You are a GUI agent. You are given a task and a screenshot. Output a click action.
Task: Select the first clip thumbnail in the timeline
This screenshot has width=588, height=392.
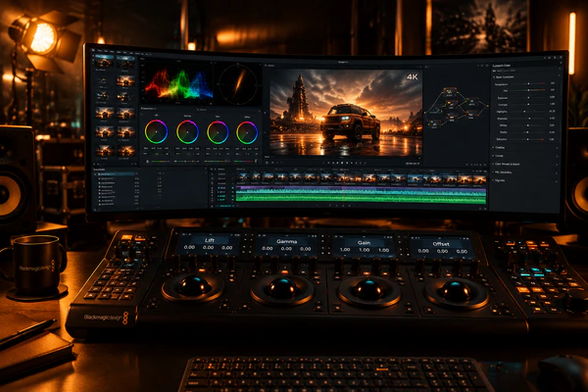pyautogui.click(x=243, y=177)
